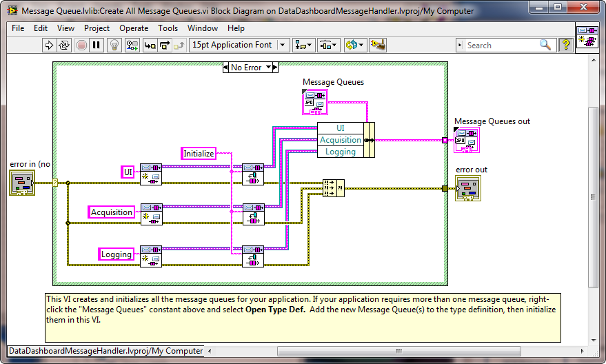
Task: Open the Align Objects dropdown
Action: pyautogui.click(x=303, y=45)
